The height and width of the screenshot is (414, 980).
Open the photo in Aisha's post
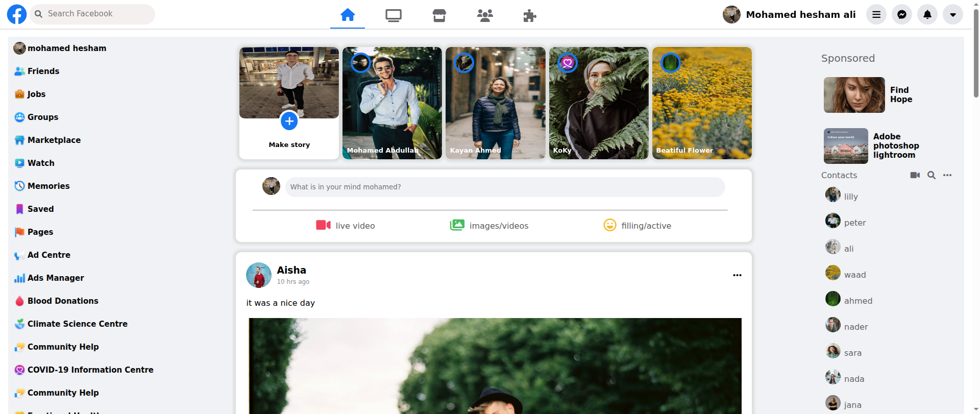coord(495,366)
